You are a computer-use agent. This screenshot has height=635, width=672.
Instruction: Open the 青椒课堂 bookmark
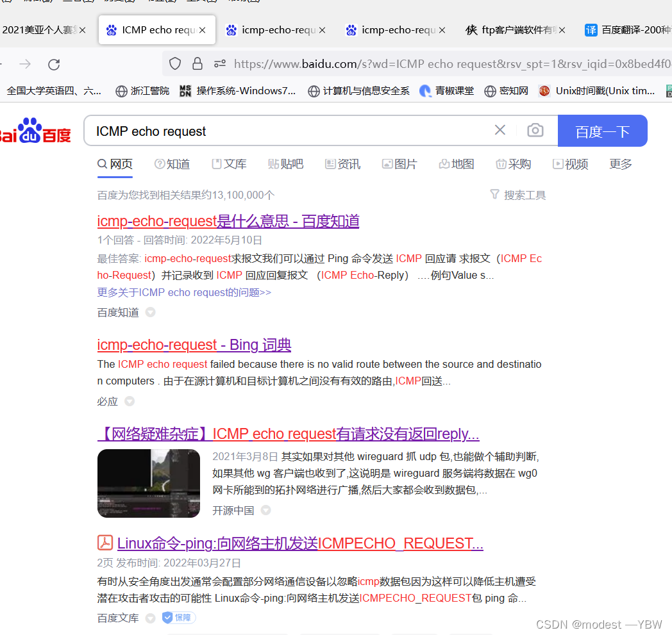[446, 91]
